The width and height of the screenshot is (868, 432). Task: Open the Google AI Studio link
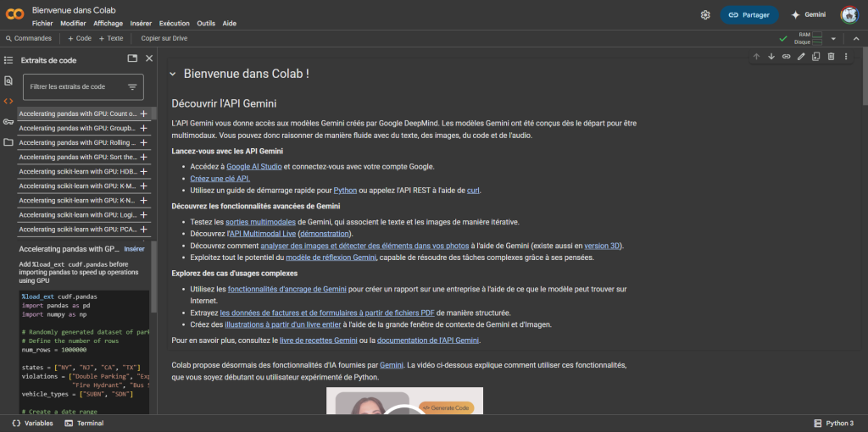pyautogui.click(x=254, y=167)
